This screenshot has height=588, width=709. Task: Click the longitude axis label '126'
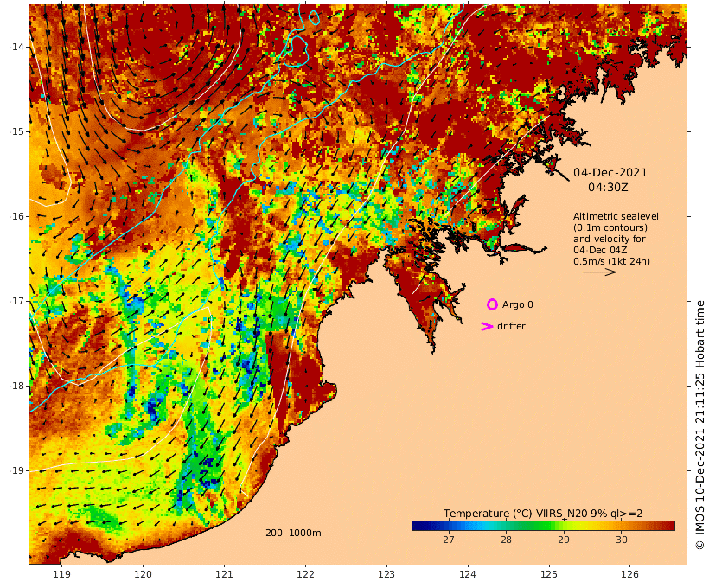629,574
